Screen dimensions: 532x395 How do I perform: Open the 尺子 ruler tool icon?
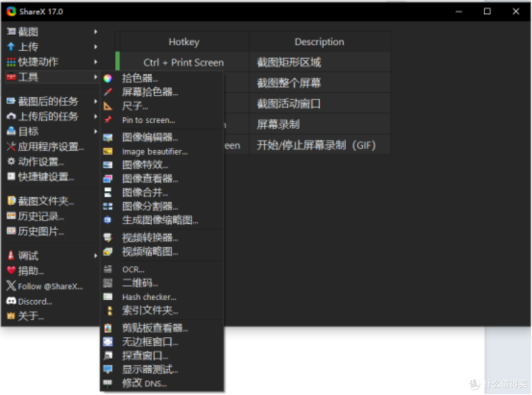click(108, 107)
